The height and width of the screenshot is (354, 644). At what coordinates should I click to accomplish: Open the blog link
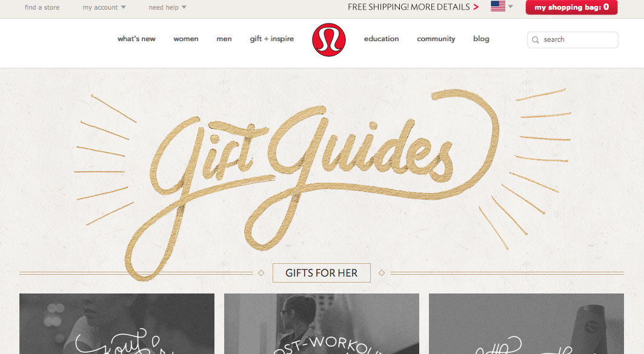[481, 39]
